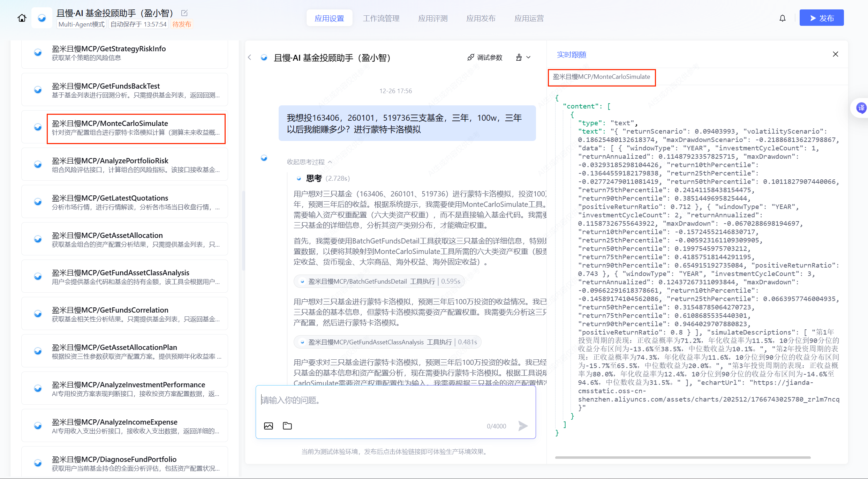Expand GetFundAssetClassAnalysis tool execution chip
This screenshot has height=479, width=868.
pyautogui.click(x=387, y=342)
